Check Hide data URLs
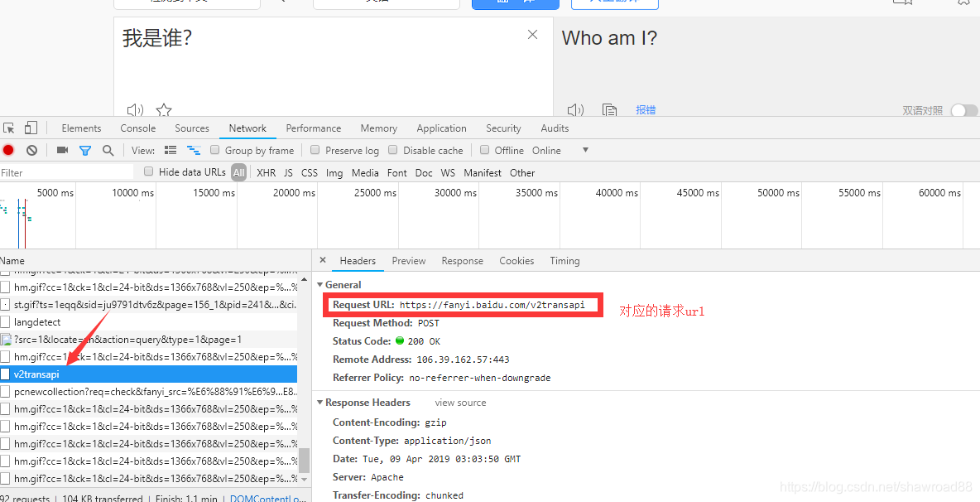 point(149,171)
